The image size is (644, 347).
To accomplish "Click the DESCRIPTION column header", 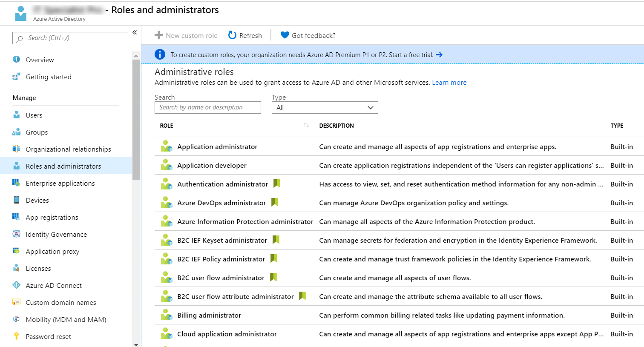I will click(x=336, y=126).
